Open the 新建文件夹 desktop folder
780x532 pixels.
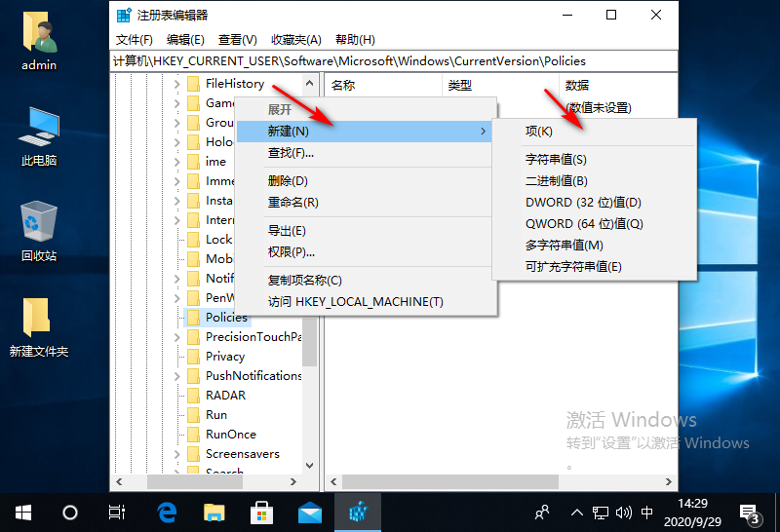point(39,327)
